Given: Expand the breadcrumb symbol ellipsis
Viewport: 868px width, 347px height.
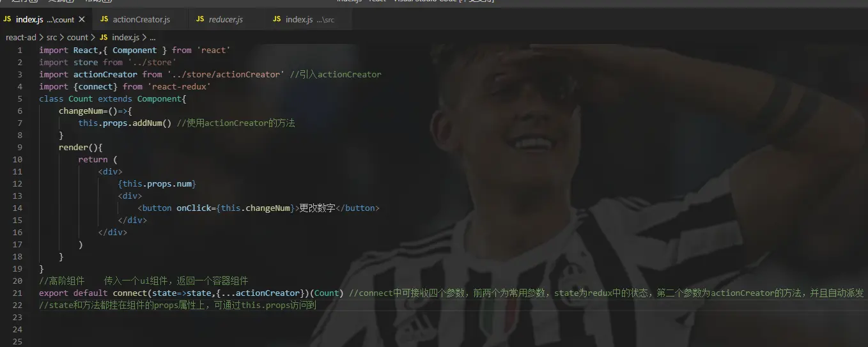Looking at the screenshot, I should pos(153,38).
